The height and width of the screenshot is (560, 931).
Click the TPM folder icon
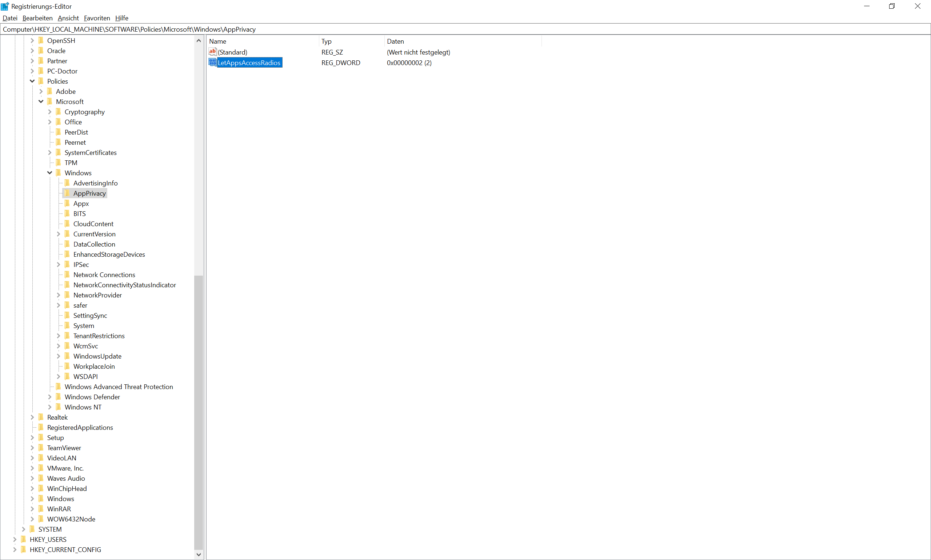pos(59,163)
